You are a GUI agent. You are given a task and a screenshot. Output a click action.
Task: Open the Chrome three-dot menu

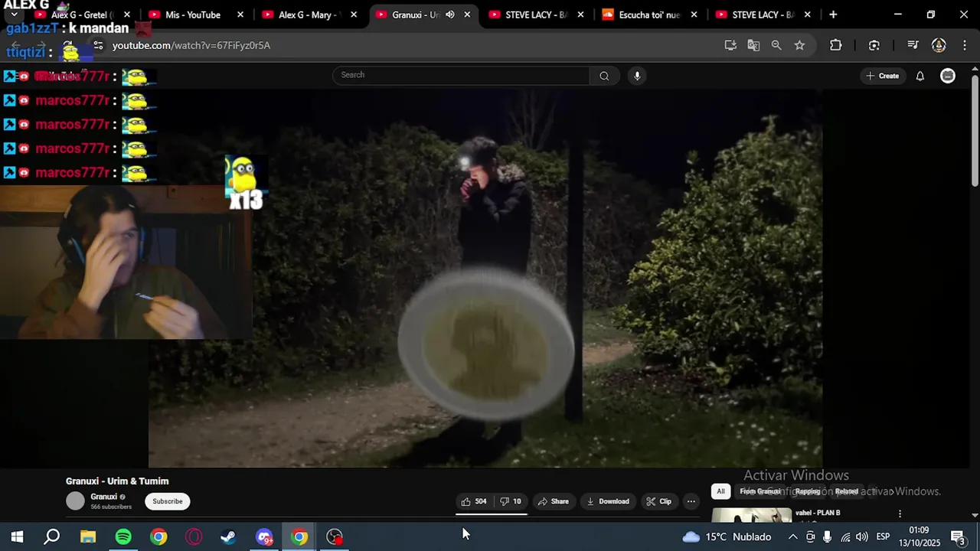[x=963, y=45]
